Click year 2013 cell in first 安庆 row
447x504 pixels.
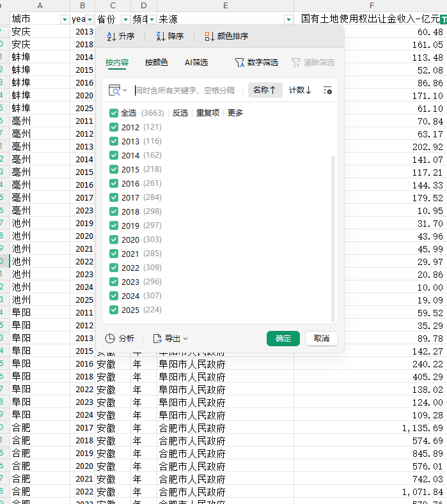(82, 32)
